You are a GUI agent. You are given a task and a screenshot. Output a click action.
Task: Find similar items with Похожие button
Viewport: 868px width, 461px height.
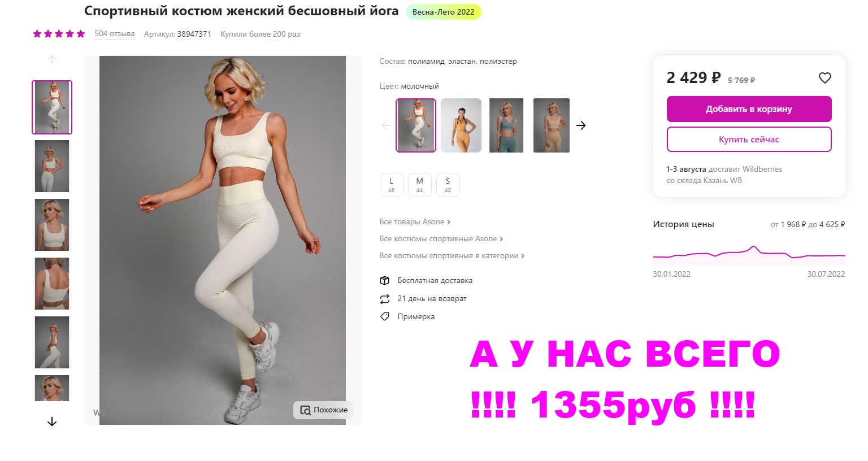point(324,410)
